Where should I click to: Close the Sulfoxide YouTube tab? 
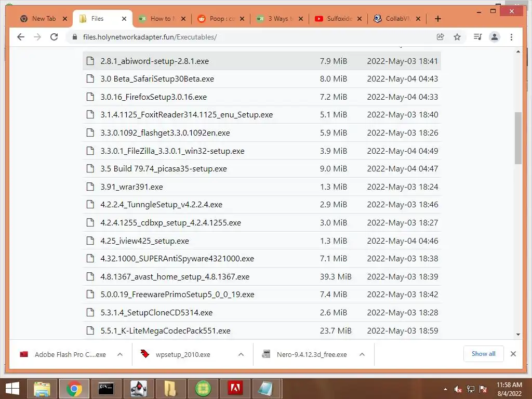click(x=360, y=19)
